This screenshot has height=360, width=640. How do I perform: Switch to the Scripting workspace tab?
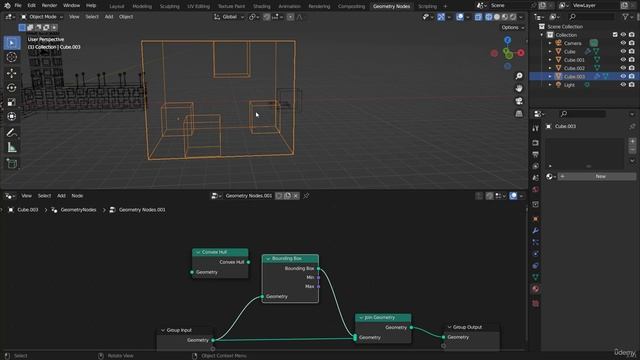[x=427, y=6]
